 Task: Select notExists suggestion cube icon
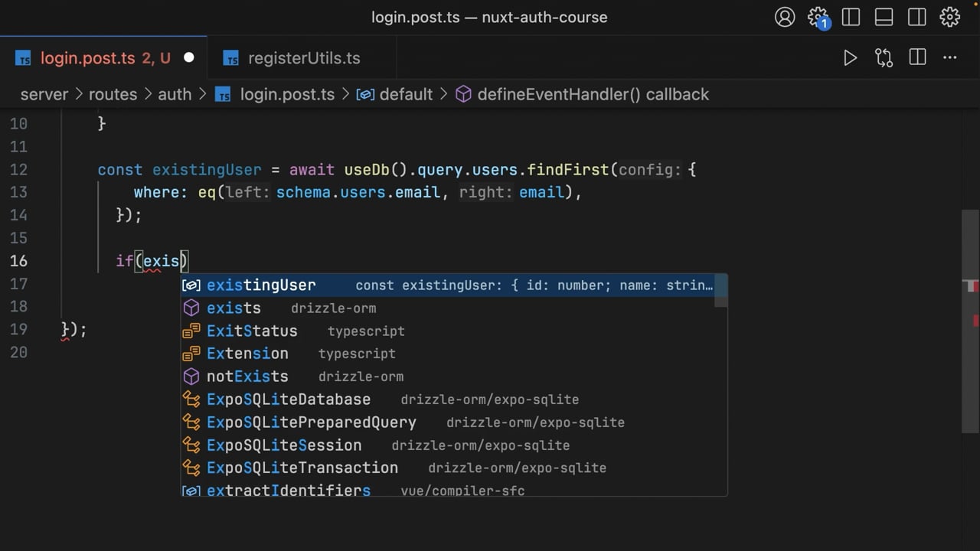[191, 377]
